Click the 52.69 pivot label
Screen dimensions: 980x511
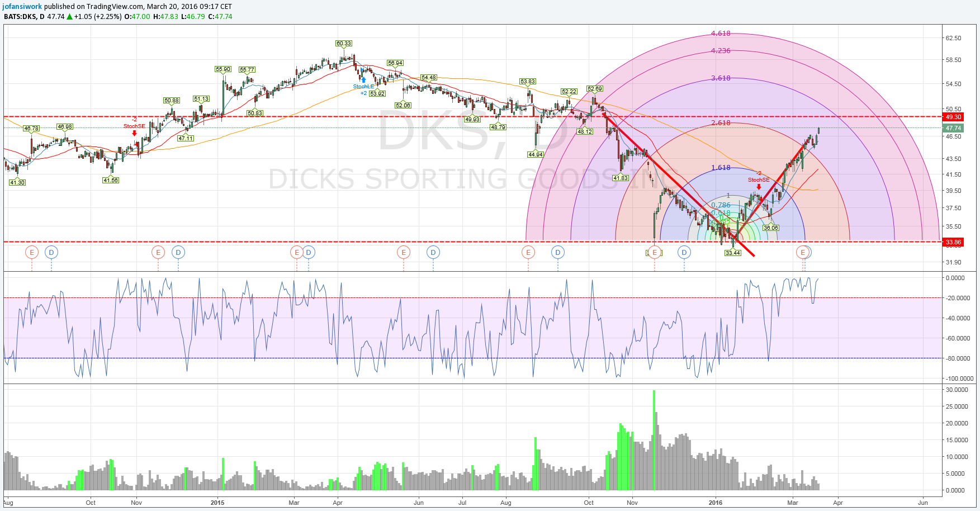click(595, 88)
